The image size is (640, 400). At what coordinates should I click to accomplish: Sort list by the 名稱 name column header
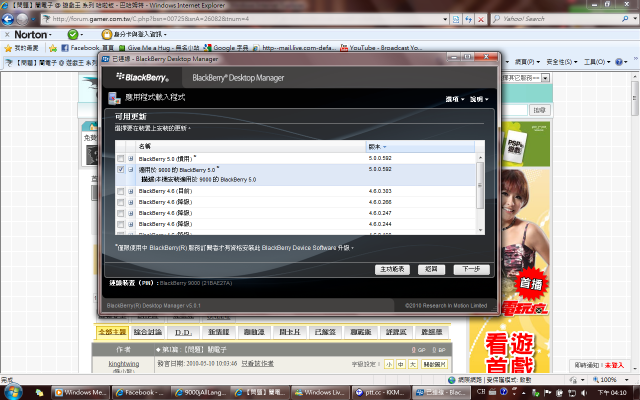251,147
